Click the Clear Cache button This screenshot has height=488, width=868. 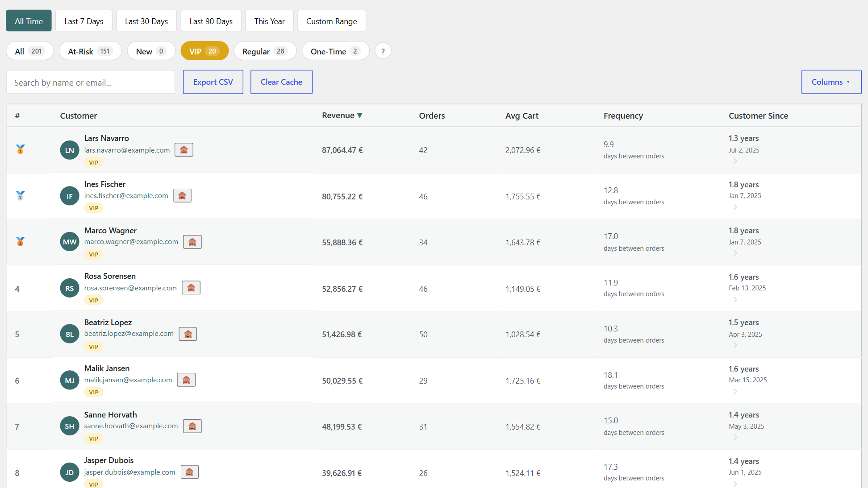[281, 82]
